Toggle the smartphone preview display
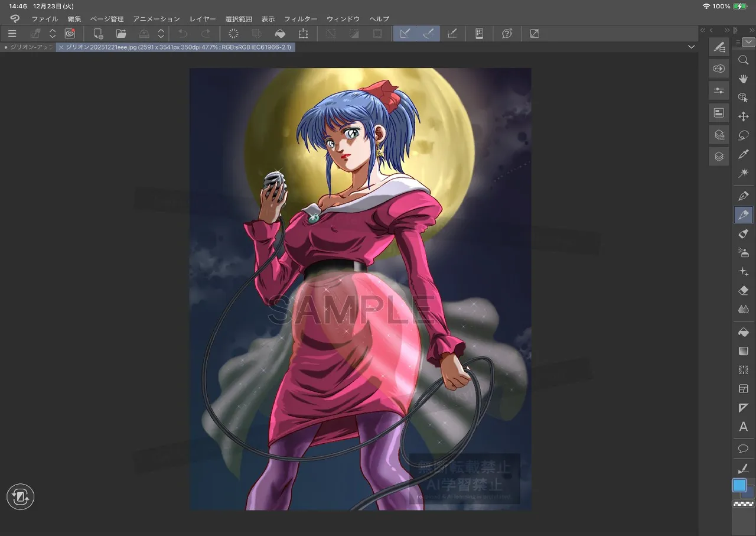756x536 pixels. click(479, 34)
